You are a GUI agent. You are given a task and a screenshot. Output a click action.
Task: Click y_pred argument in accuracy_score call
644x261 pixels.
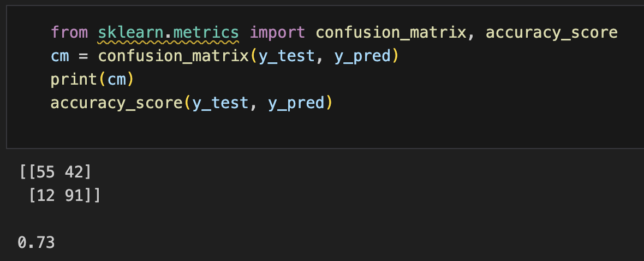pos(296,103)
